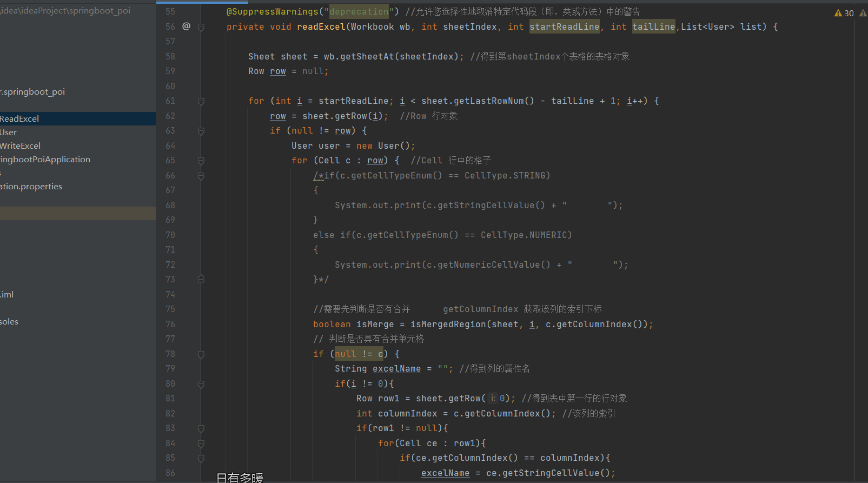This screenshot has height=483, width=868.
Task: Click the highlighted startReadLine parameter on line 56
Action: [564, 27]
